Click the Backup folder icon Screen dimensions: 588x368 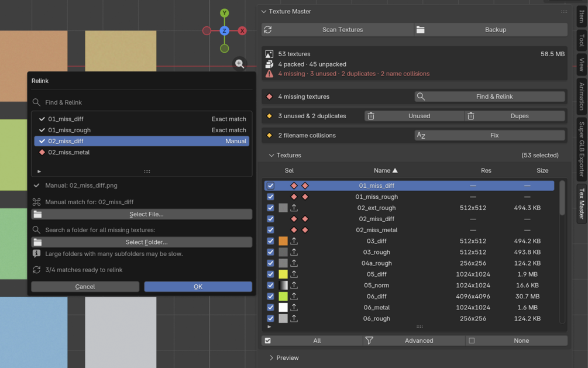420,30
